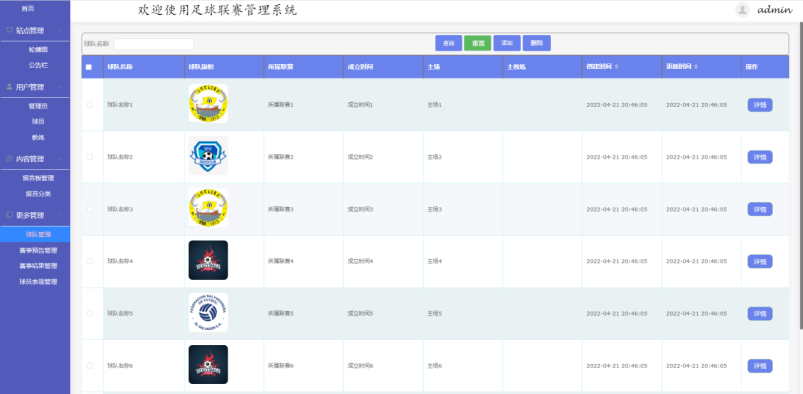Collapse the 用户管理 menu arrow
The image size is (803, 394).
point(60,87)
